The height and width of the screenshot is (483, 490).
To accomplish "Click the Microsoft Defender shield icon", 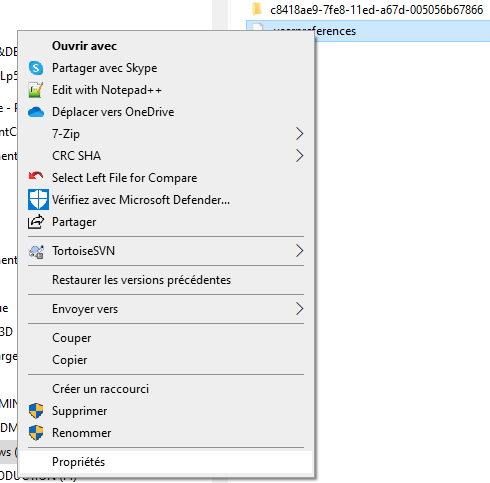I will click(38, 200).
